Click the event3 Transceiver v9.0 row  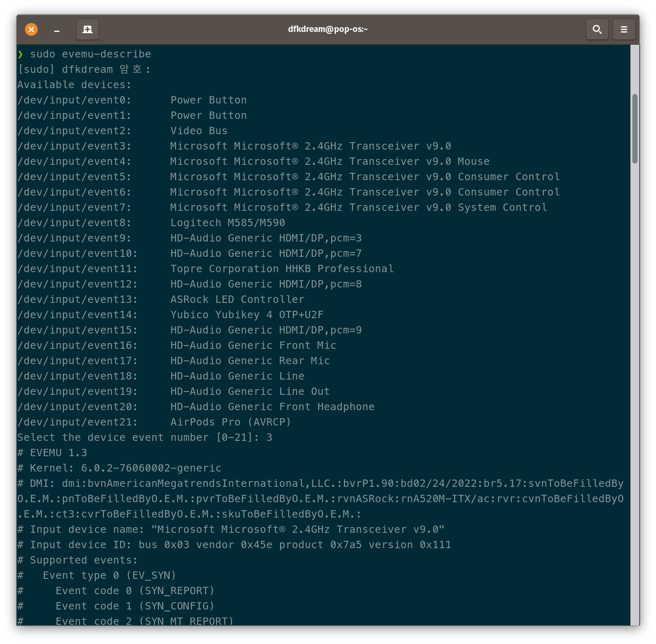(234, 146)
